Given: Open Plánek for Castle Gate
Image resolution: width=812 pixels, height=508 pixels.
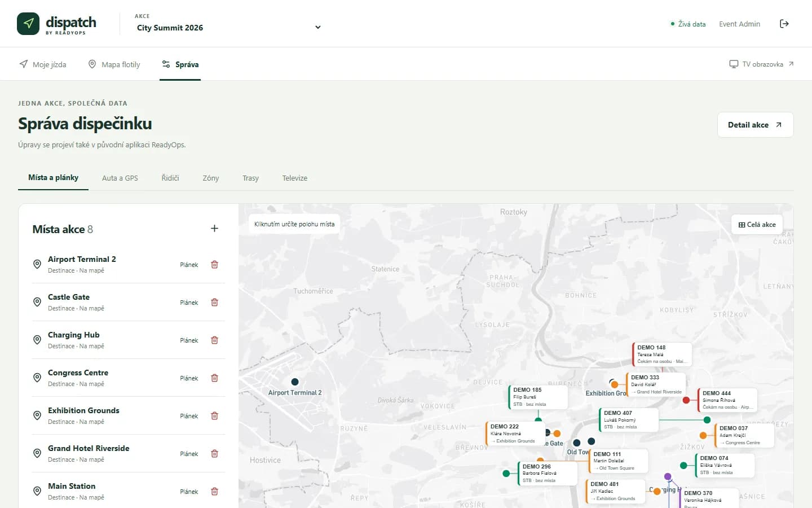Looking at the screenshot, I should click(x=189, y=303).
